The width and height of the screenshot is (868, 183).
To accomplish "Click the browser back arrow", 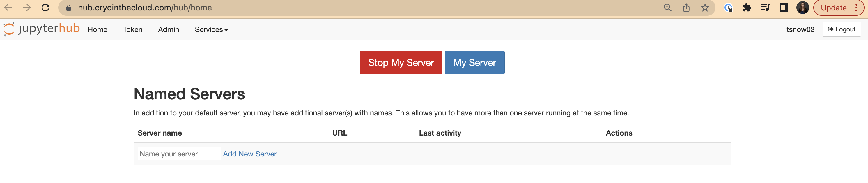I will (8, 8).
